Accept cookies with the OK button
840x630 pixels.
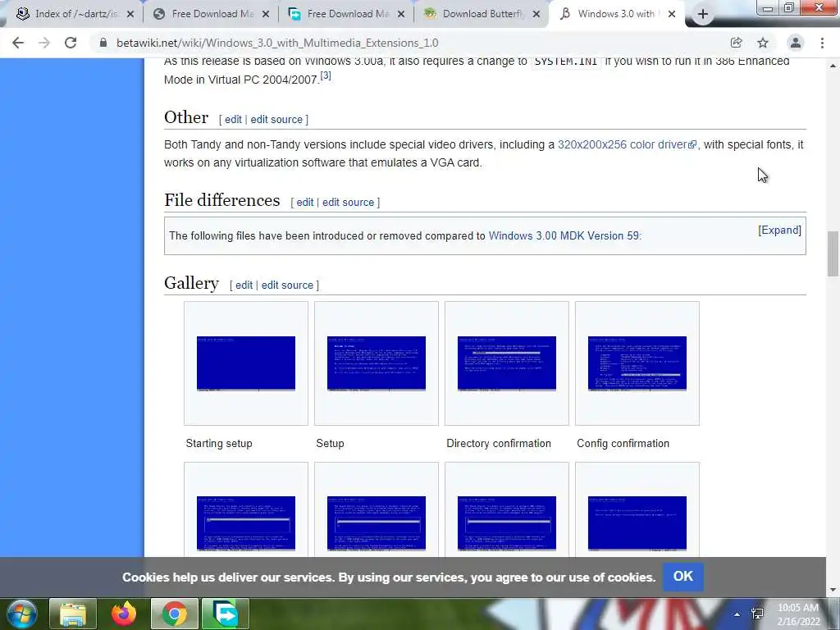(683, 577)
